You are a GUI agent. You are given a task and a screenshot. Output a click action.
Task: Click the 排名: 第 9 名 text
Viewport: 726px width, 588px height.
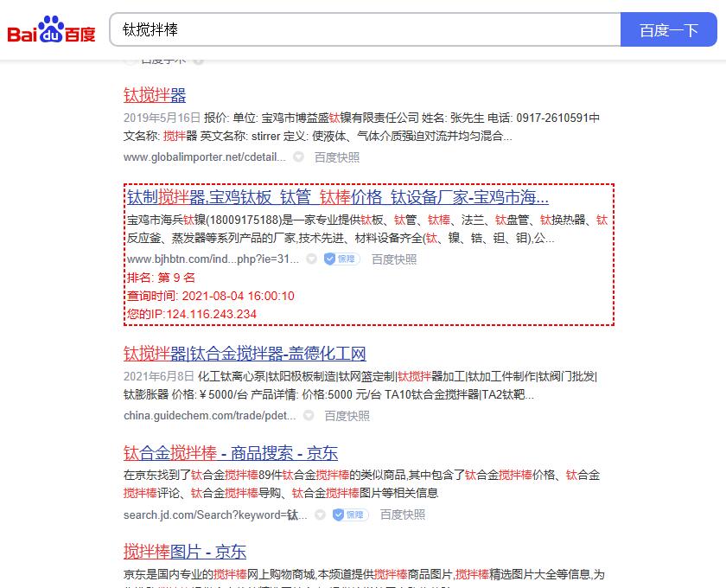click(161, 278)
